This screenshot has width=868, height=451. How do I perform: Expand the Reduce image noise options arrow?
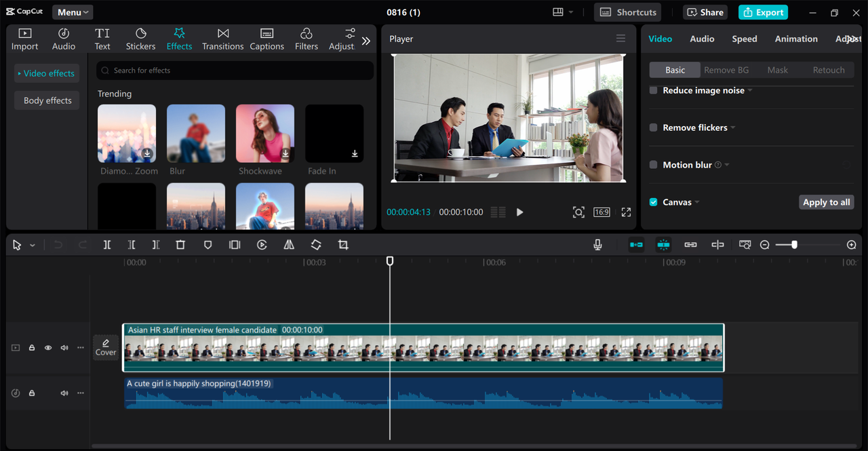(750, 90)
